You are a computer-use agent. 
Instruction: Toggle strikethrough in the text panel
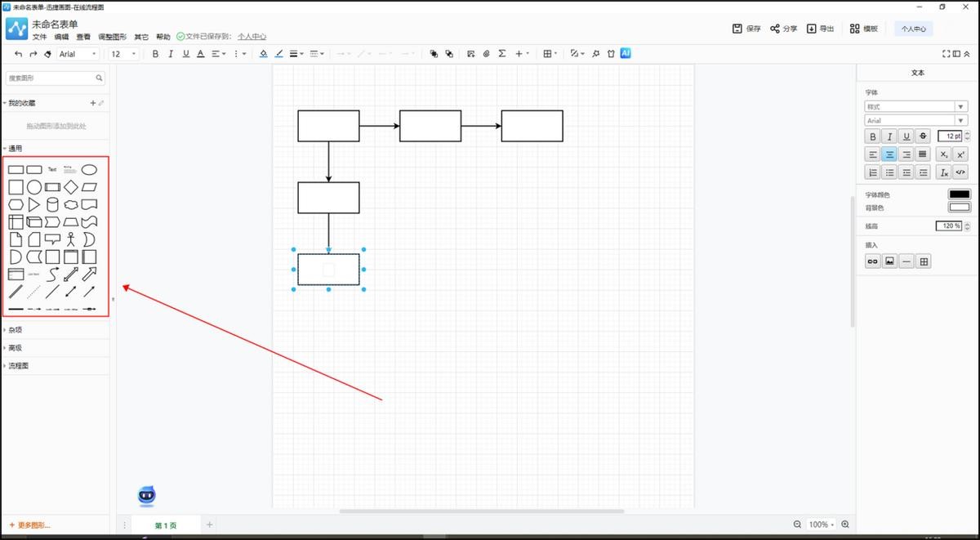coord(924,136)
